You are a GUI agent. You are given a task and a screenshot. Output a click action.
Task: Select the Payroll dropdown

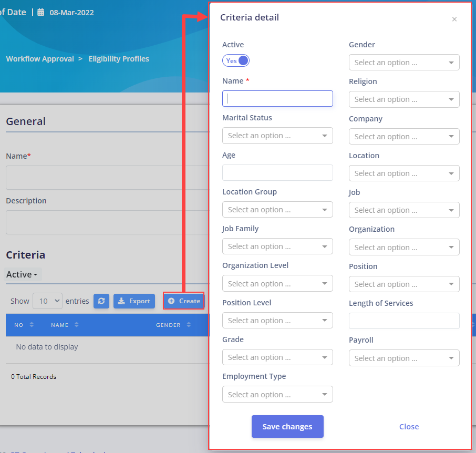404,358
